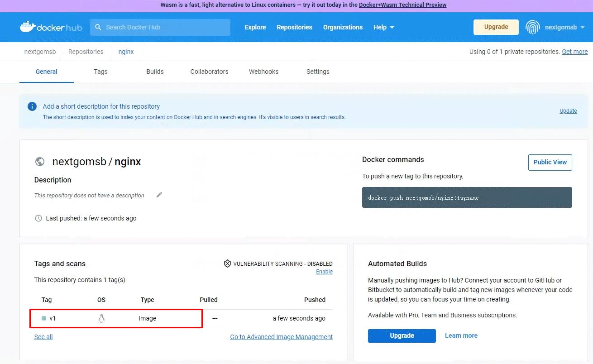The image size is (593, 364).
Task: Focus the Search Docker Hub field
Action: [160, 27]
